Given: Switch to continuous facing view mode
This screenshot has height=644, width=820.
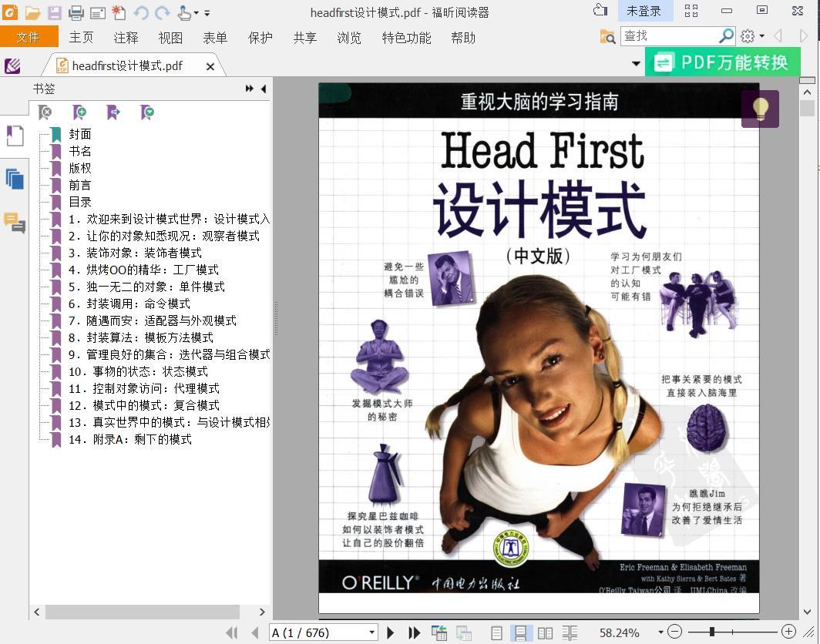Looking at the screenshot, I should (570, 633).
